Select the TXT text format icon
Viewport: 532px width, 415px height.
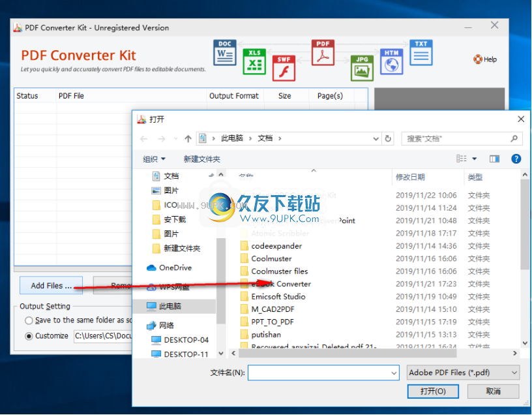pos(421,53)
